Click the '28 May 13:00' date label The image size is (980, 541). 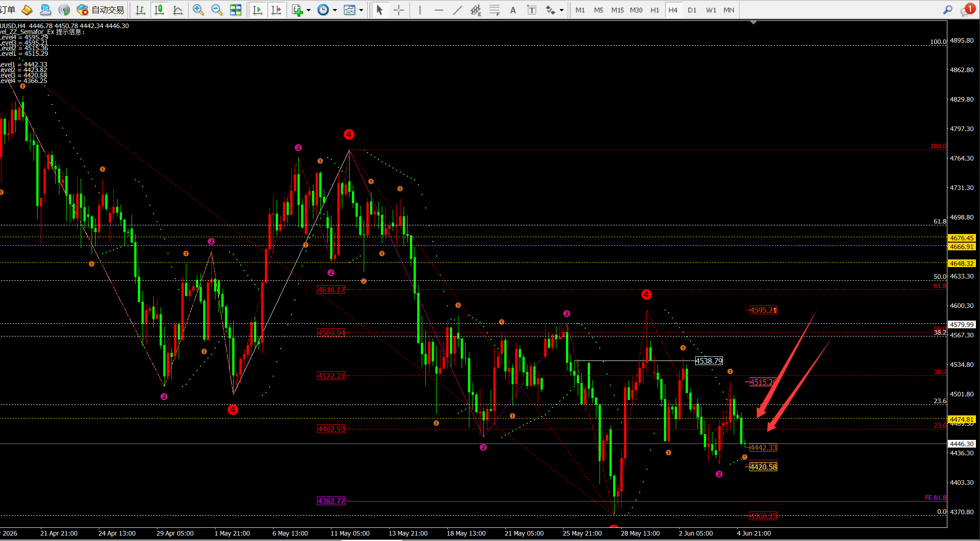click(x=640, y=533)
